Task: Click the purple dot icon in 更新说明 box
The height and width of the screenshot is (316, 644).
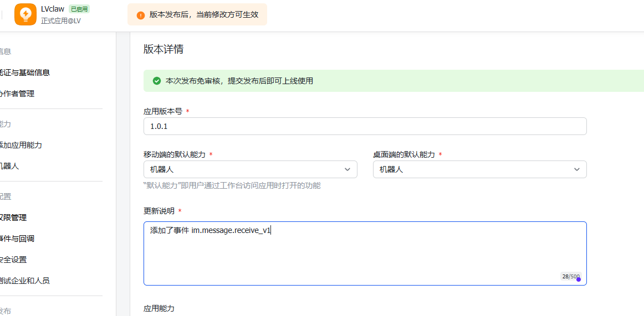Action: pos(579,279)
